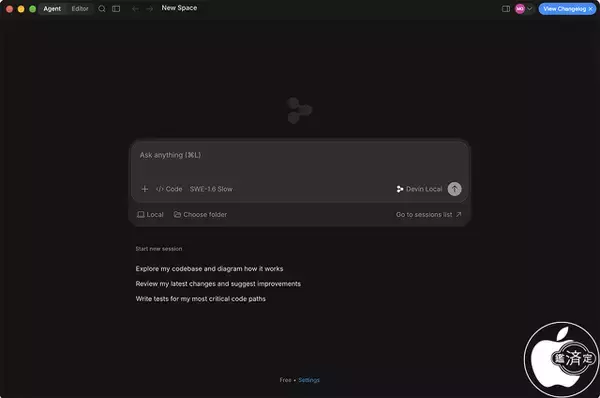Click the View Changelog button
The height and width of the screenshot is (398, 600).
tap(564, 8)
